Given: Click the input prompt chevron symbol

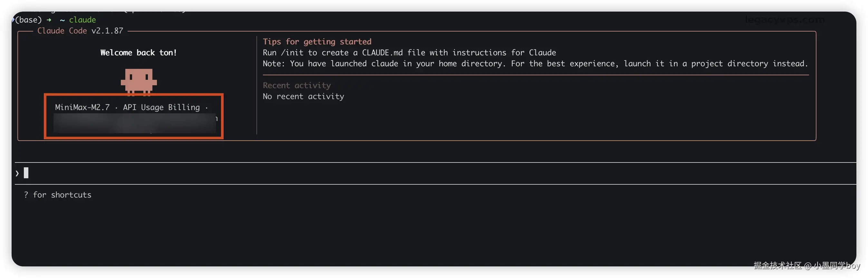Looking at the screenshot, I should [17, 173].
